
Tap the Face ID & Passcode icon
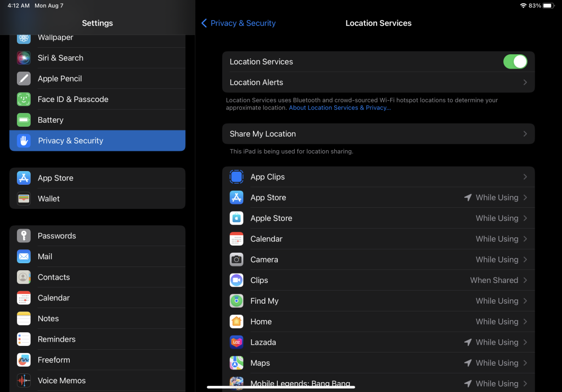tap(24, 99)
